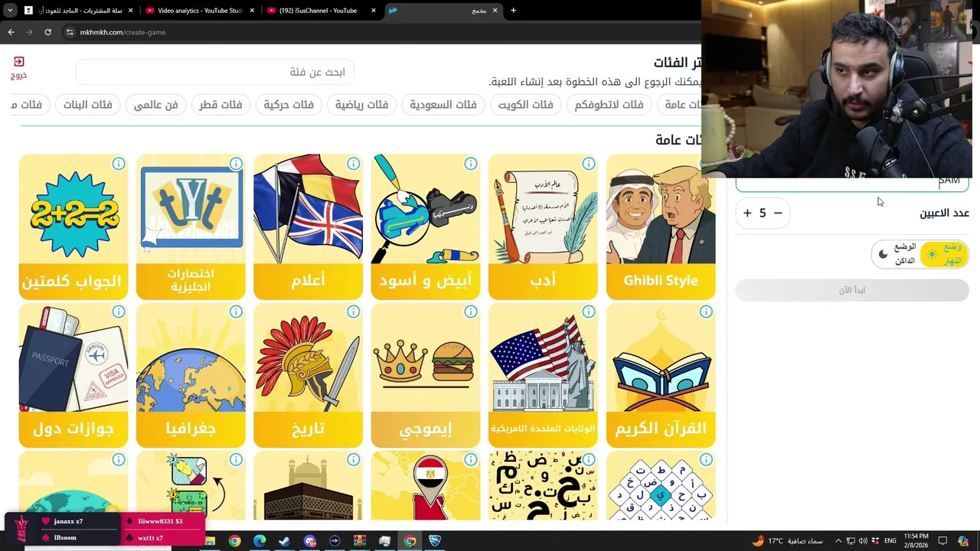This screenshot has width=980, height=551.
Task: Close the مجمع browser tab
Action: point(495,11)
